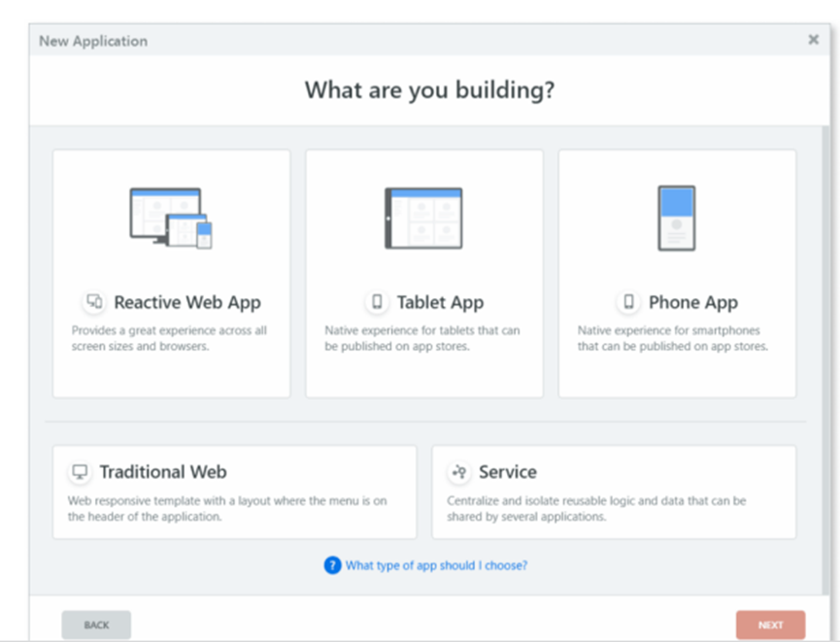Click the Traditional Web monitor icon
This screenshot has height=642, width=840.
[x=82, y=472]
